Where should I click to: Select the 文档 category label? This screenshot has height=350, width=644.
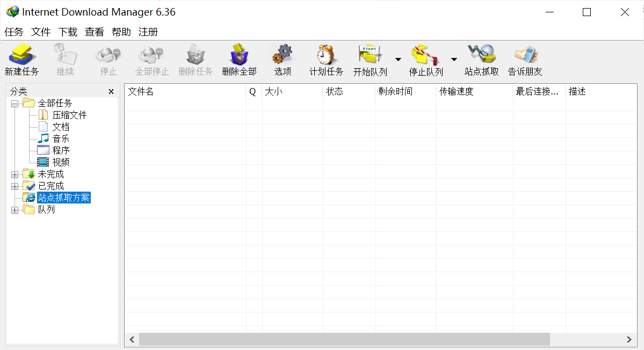pos(61,127)
